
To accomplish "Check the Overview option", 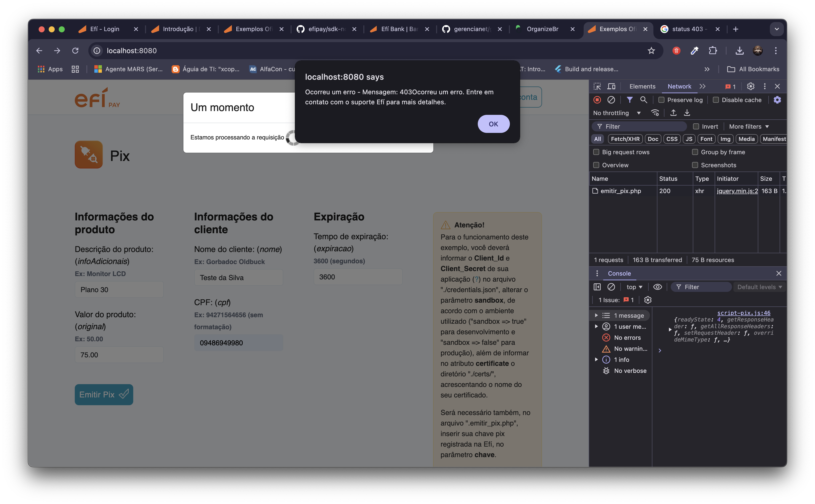I will (596, 165).
